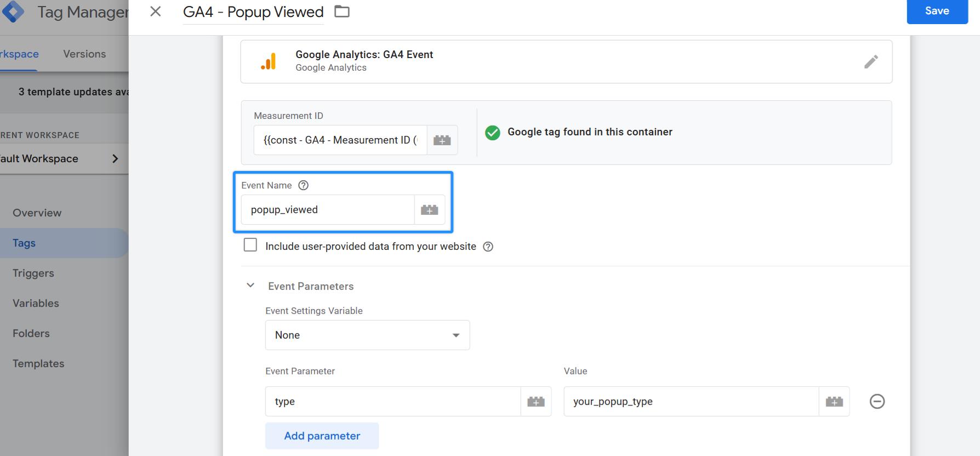Open help for Event Name
The height and width of the screenshot is (456, 980).
[303, 185]
